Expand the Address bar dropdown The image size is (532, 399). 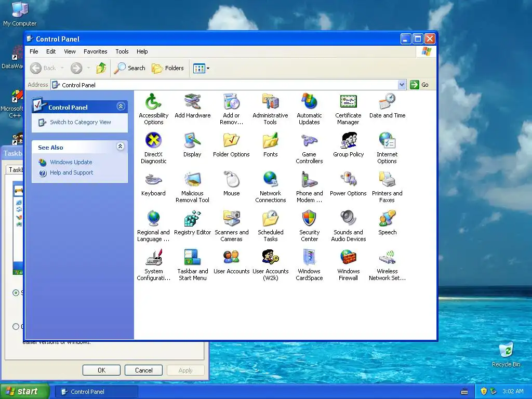[x=402, y=85]
